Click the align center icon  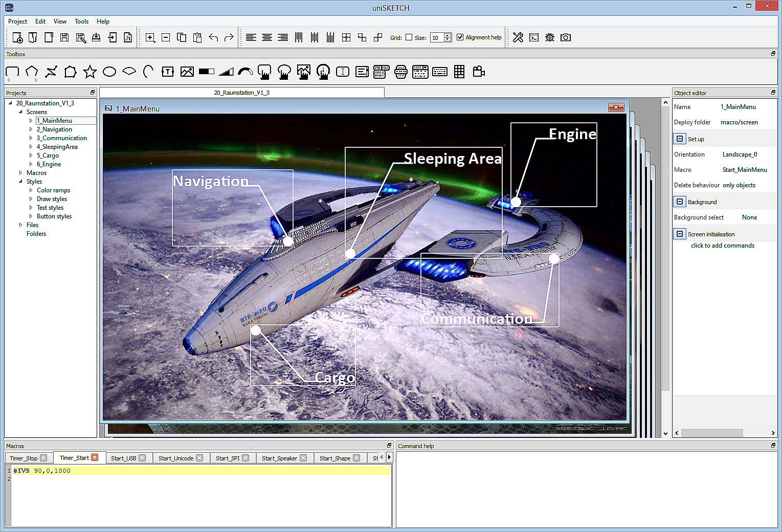pos(266,37)
